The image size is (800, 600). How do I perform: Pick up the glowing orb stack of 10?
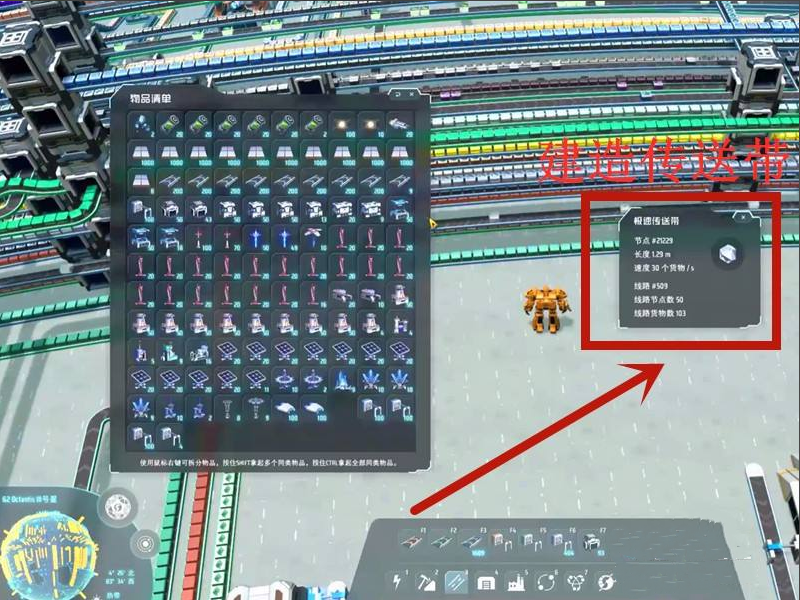click(371, 125)
